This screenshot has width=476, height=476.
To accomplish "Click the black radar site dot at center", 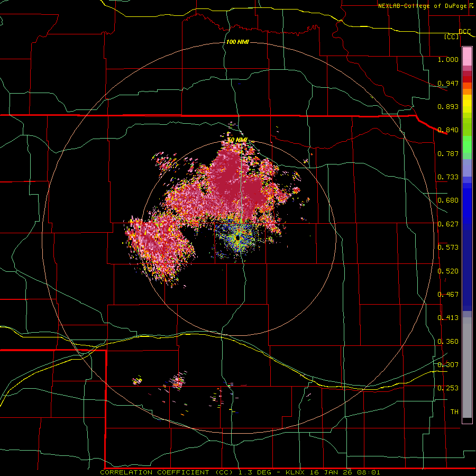I will [237, 239].
